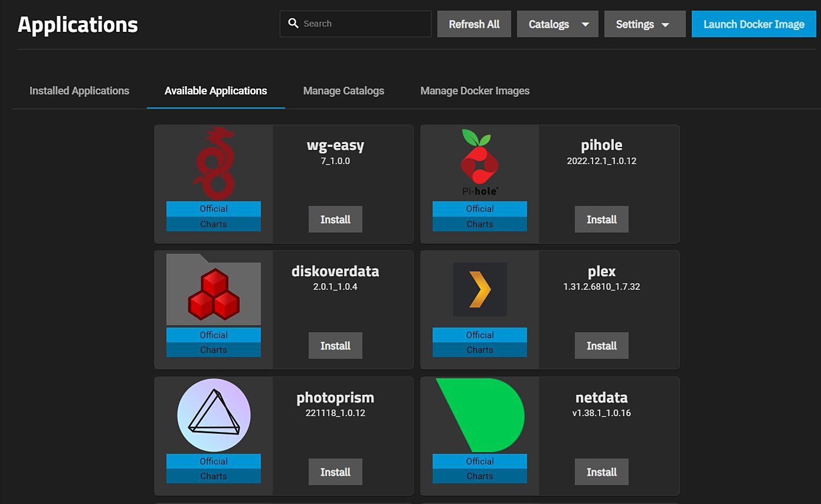Open the Catalogs dropdown
This screenshot has height=504, width=821.
pyautogui.click(x=558, y=24)
